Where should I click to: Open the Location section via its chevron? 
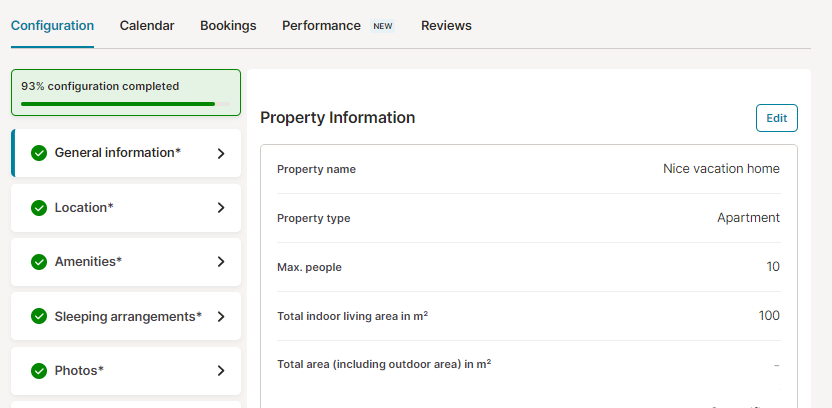221,208
